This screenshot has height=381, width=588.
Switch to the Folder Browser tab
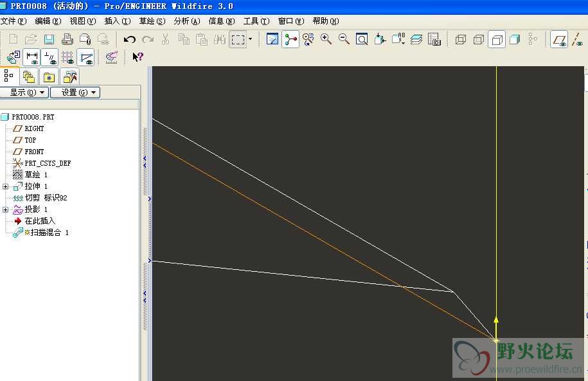click(29, 77)
